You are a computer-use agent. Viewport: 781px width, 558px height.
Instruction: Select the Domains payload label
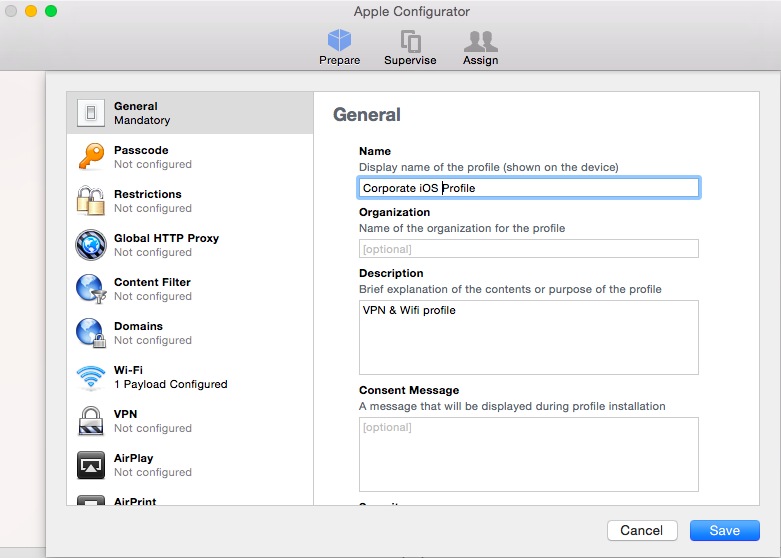click(x=138, y=326)
